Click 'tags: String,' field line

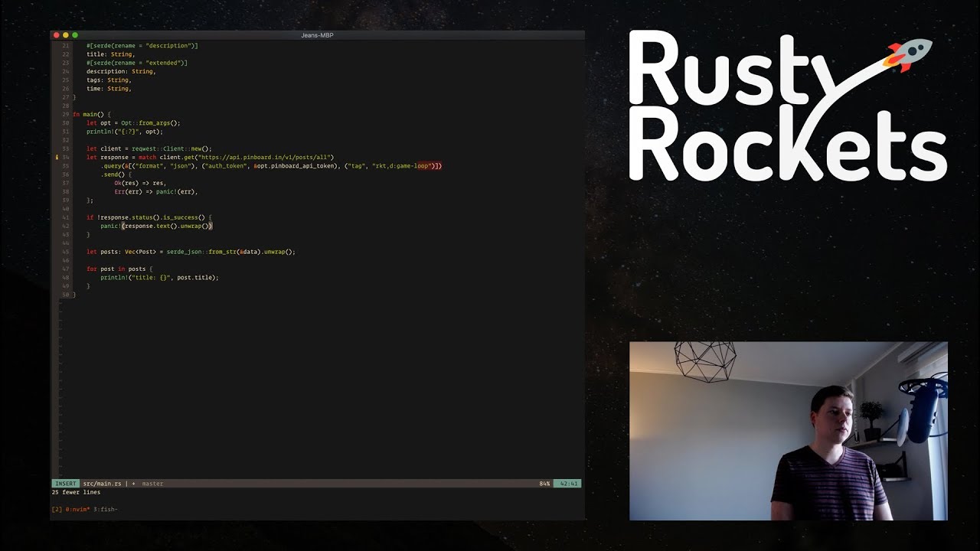click(109, 80)
